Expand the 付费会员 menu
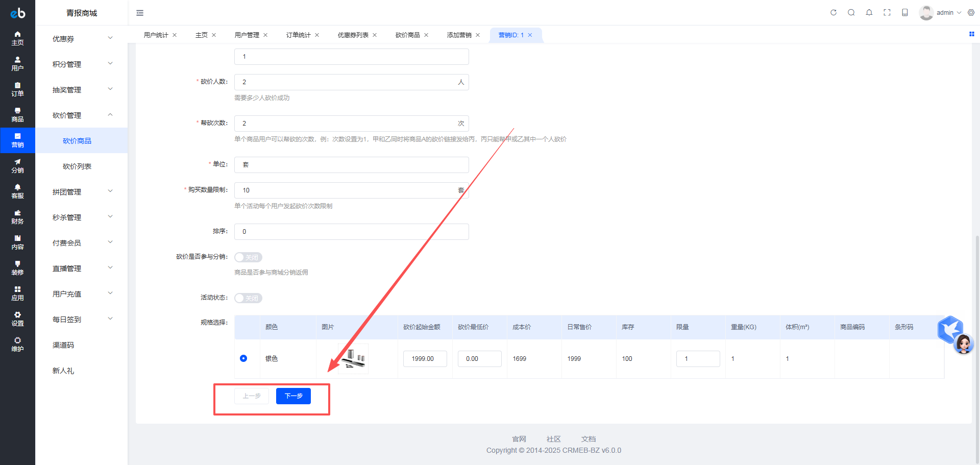Image resolution: width=980 pixels, height=465 pixels. coord(82,242)
